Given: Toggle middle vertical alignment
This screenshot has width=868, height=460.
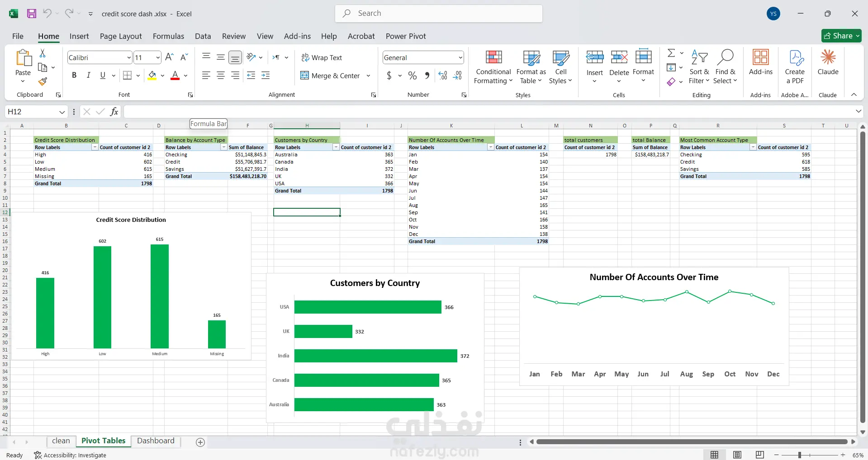Looking at the screenshot, I should (x=221, y=57).
